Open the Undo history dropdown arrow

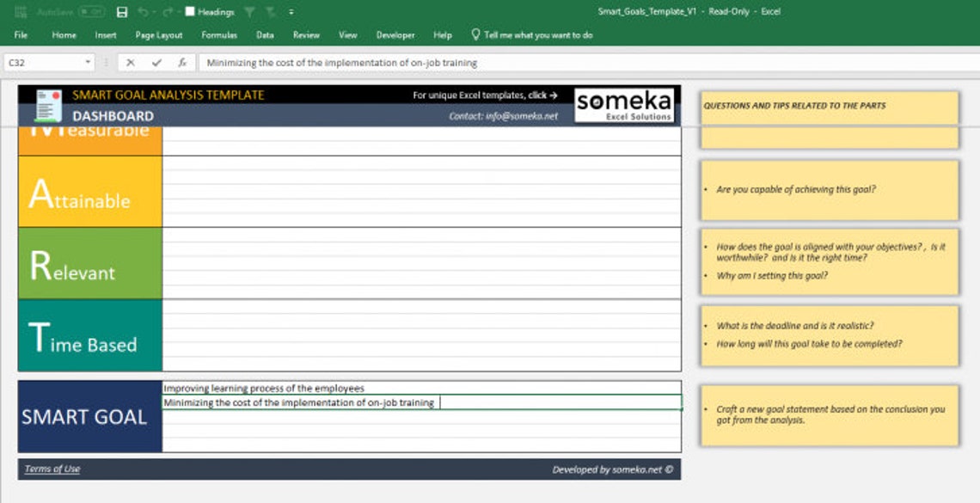(154, 12)
